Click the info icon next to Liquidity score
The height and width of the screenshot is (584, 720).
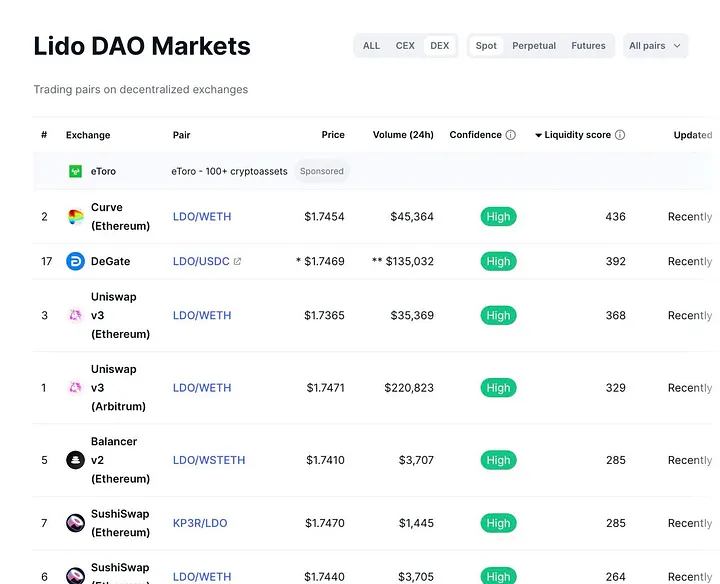pos(620,135)
